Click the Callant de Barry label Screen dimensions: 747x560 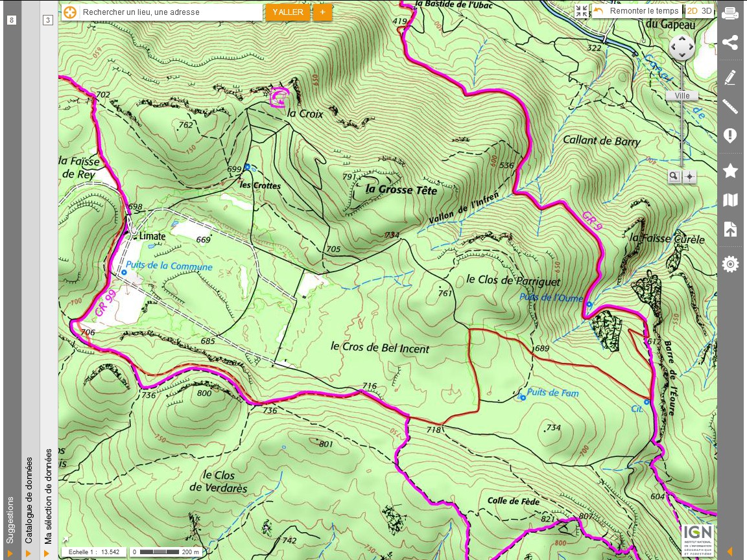pos(602,141)
